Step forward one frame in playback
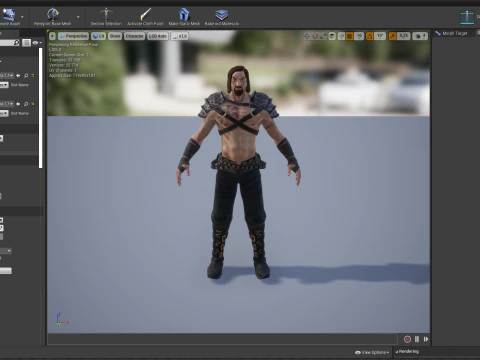Screen dimensions: 480x360 (x=426, y=339)
